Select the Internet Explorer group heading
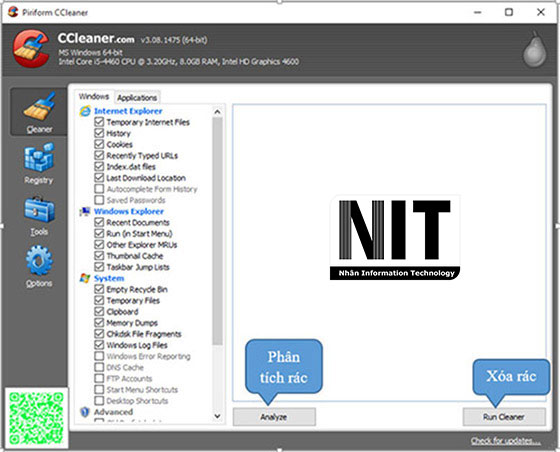 128,111
